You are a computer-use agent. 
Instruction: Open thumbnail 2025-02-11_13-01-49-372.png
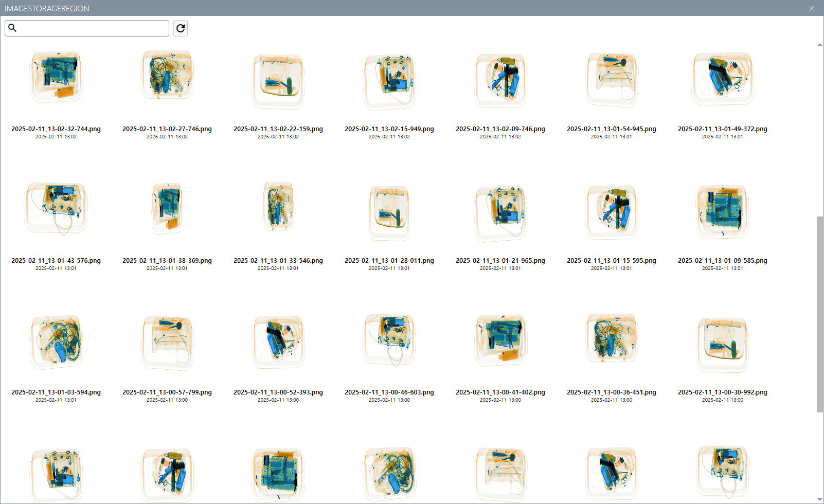723,78
